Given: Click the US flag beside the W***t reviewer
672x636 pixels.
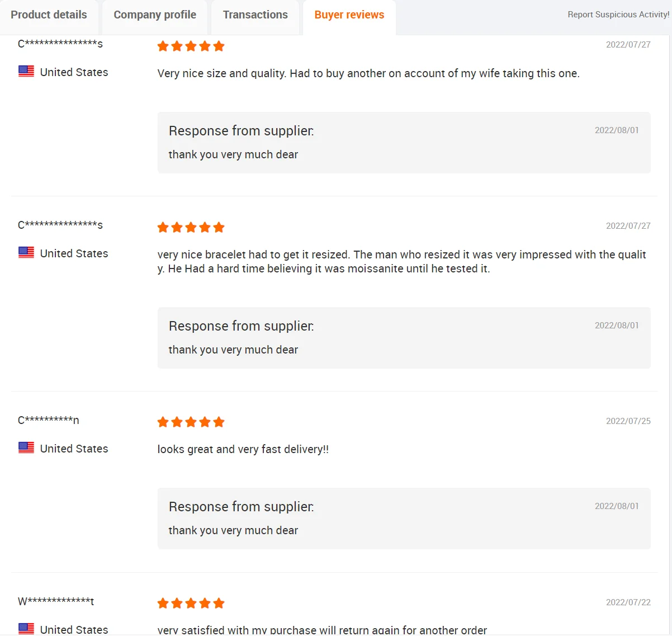Looking at the screenshot, I should pos(26,628).
